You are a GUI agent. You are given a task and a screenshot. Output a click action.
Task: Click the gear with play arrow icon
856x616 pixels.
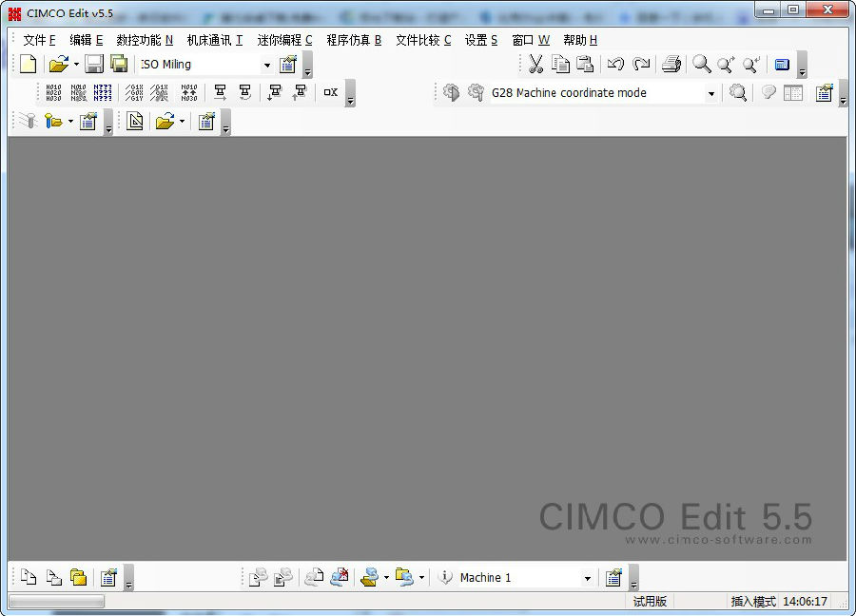click(x=451, y=93)
